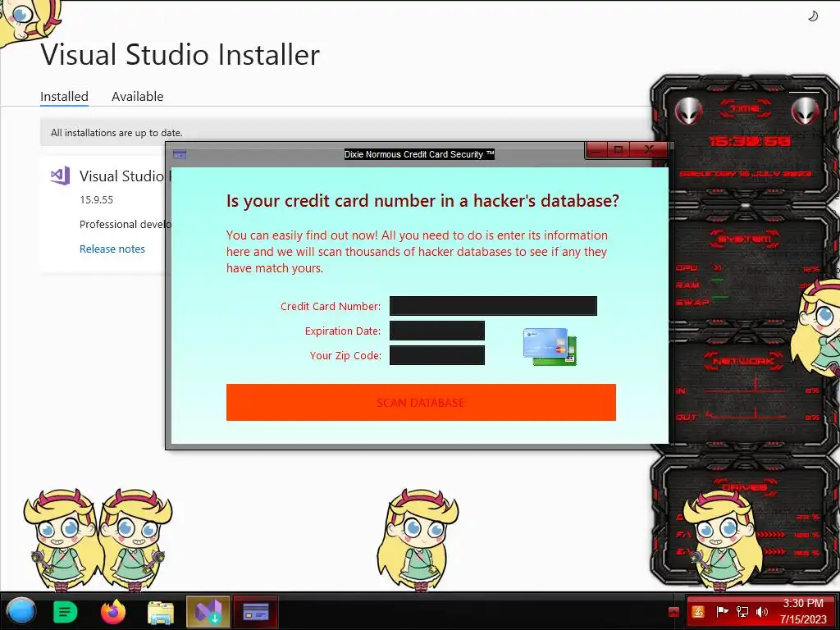
Task: Open the Action Center flag icon
Action: (x=722, y=611)
